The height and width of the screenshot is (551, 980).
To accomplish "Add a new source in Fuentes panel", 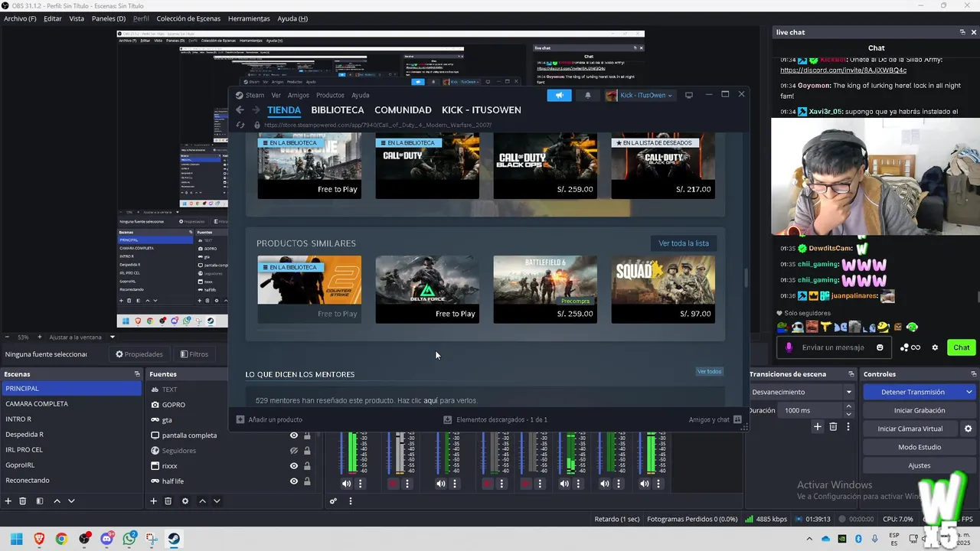I will (x=153, y=501).
